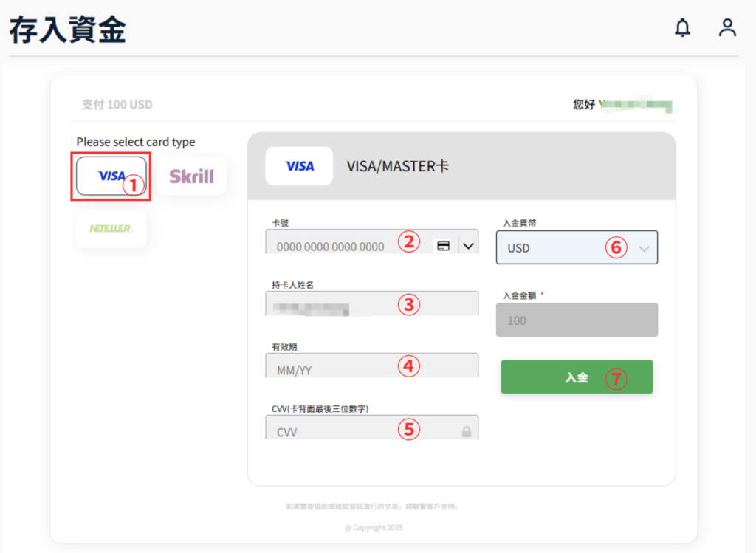Click the VISA badge beside VISA/MASTER卡 title

pyautogui.click(x=299, y=166)
